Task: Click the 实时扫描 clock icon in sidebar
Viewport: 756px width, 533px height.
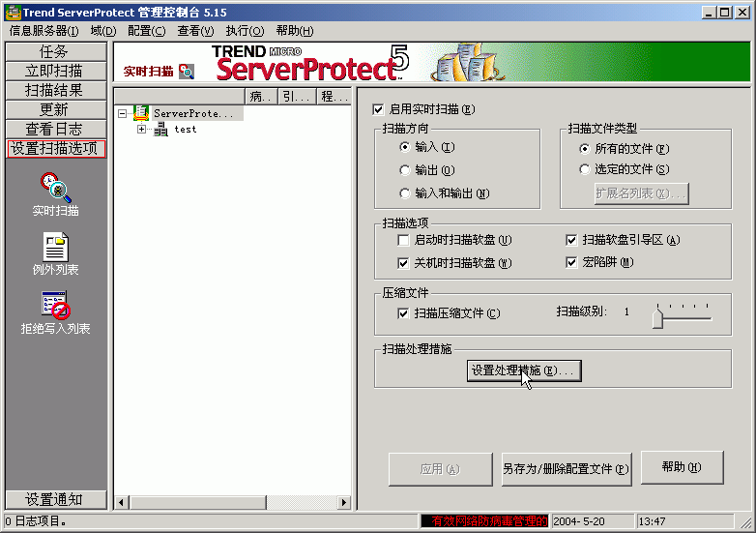Action: tap(55, 187)
